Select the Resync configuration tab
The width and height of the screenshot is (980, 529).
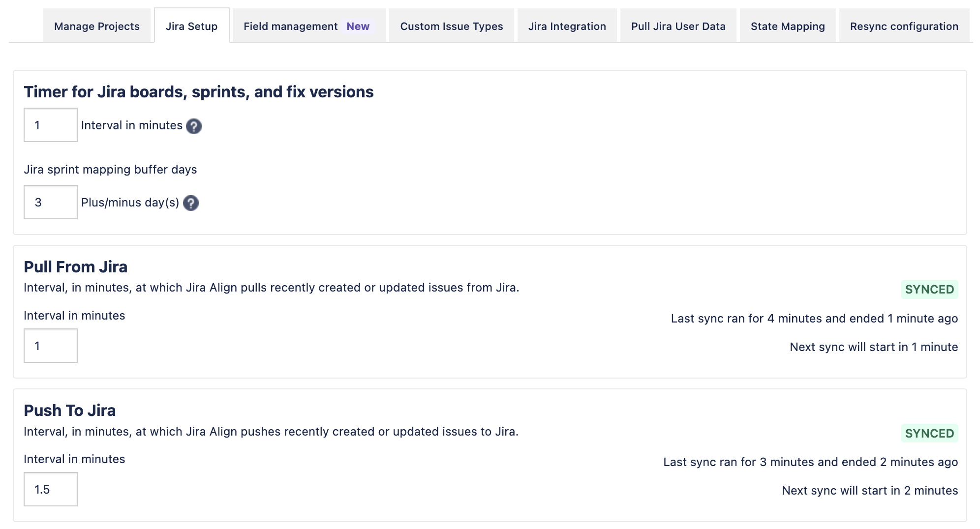click(904, 26)
